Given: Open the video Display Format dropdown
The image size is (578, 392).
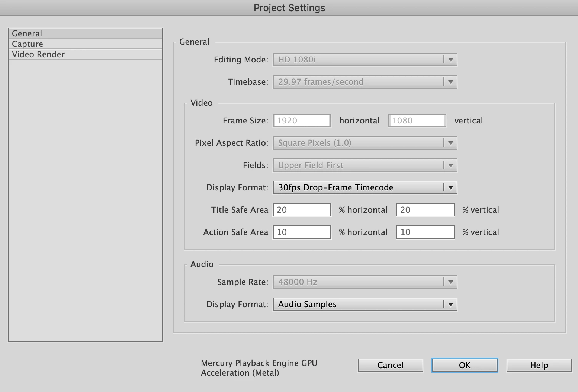Looking at the screenshot, I should [x=365, y=187].
